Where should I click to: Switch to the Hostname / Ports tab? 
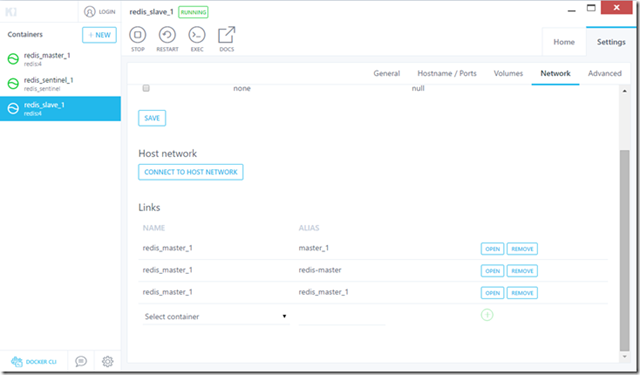447,73
